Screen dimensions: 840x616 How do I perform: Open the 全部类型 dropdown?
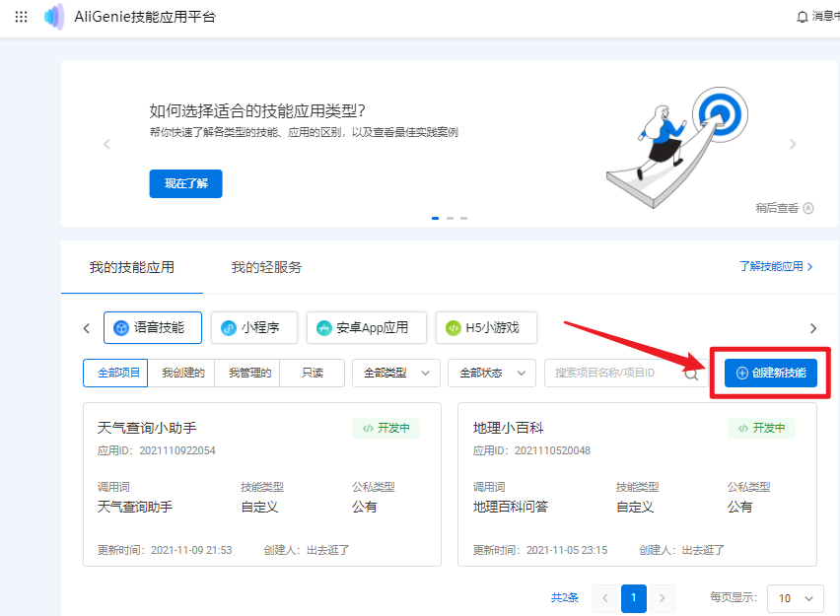pos(396,373)
